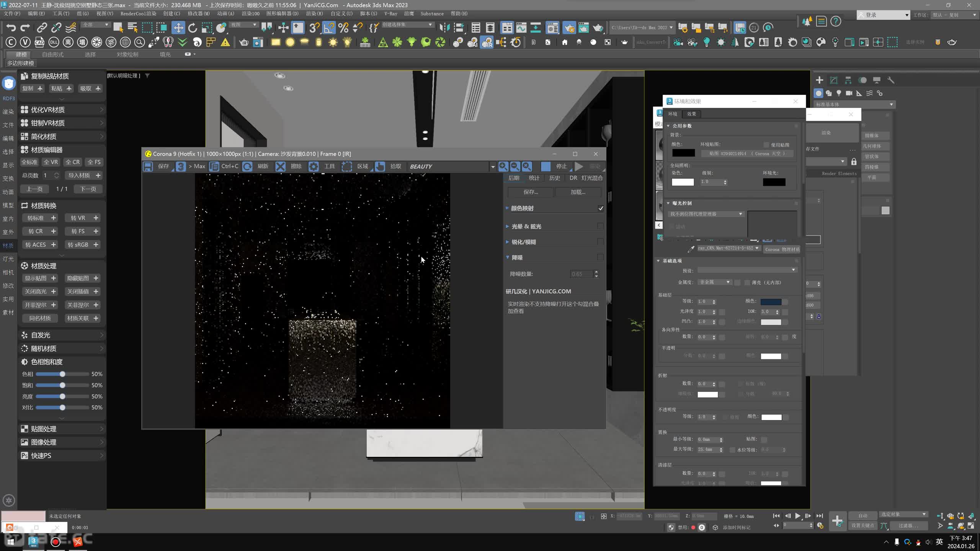Click the 降噪数量 value field
980x551 pixels.
581,274
